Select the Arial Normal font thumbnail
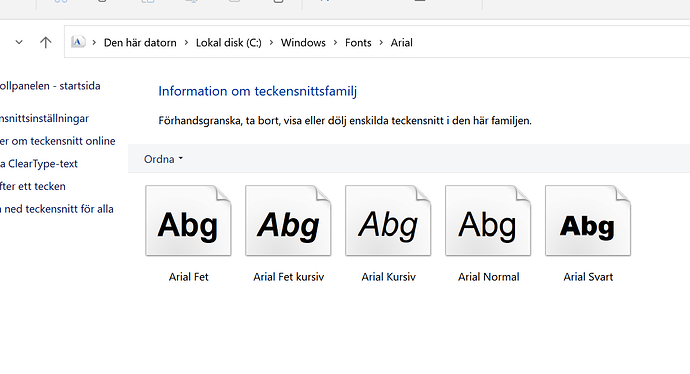Image resolution: width=690 pixels, height=374 pixels. pos(488,220)
